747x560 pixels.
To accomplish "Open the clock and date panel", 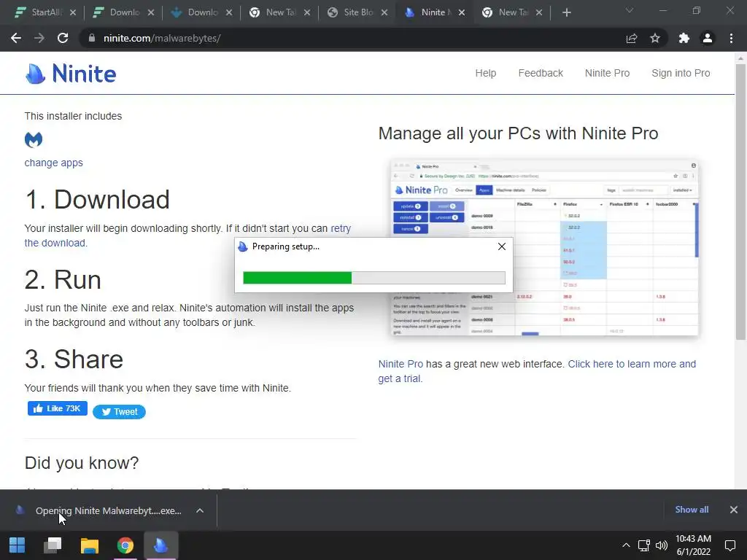I will click(x=693, y=545).
